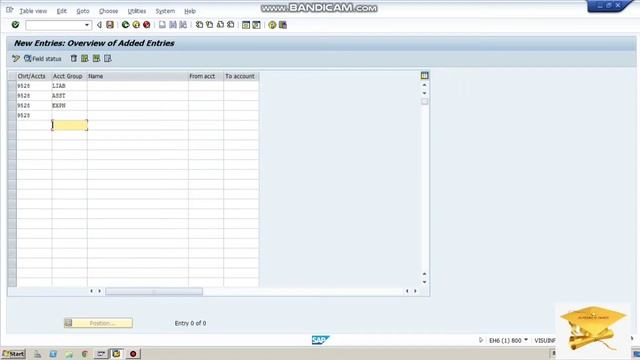Click the Delete trash icon
This screenshot has width=640, height=360.
coord(73,59)
